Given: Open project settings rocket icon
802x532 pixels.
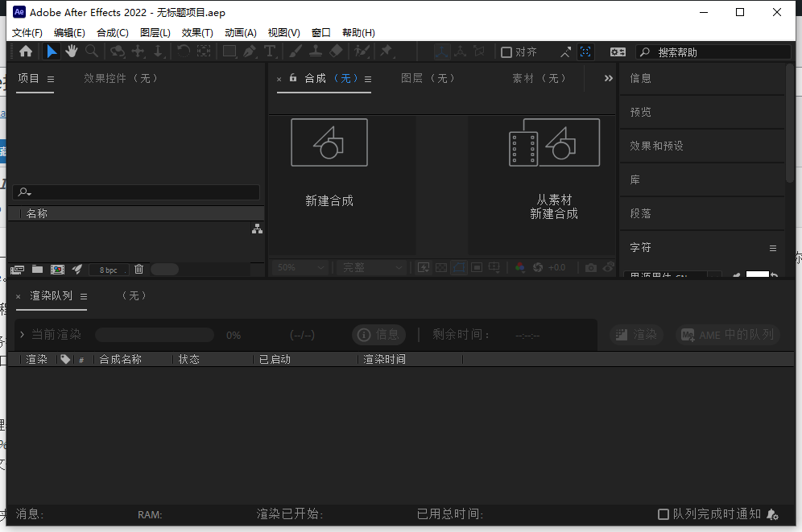Looking at the screenshot, I should [77, 269].
